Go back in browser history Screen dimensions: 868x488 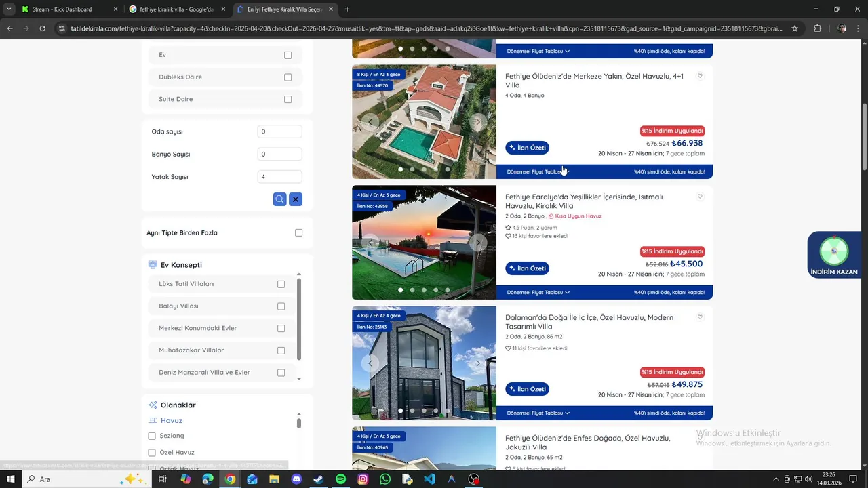[x=9, y=28]
